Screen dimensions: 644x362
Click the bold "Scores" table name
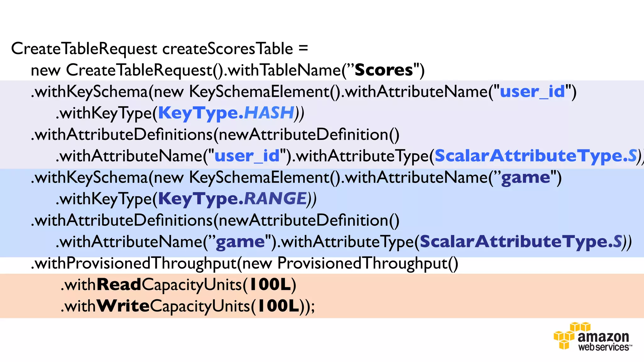[x=383, y=70]
